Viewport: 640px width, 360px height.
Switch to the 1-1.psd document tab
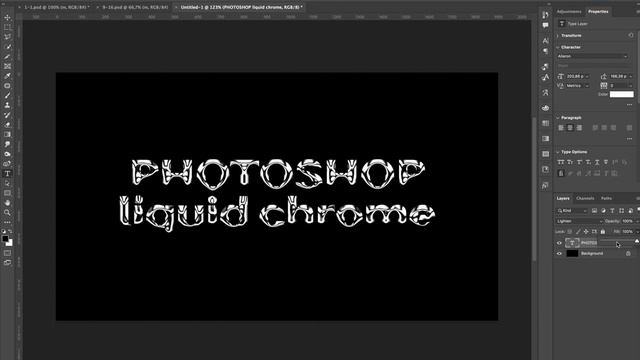[56, 7]
